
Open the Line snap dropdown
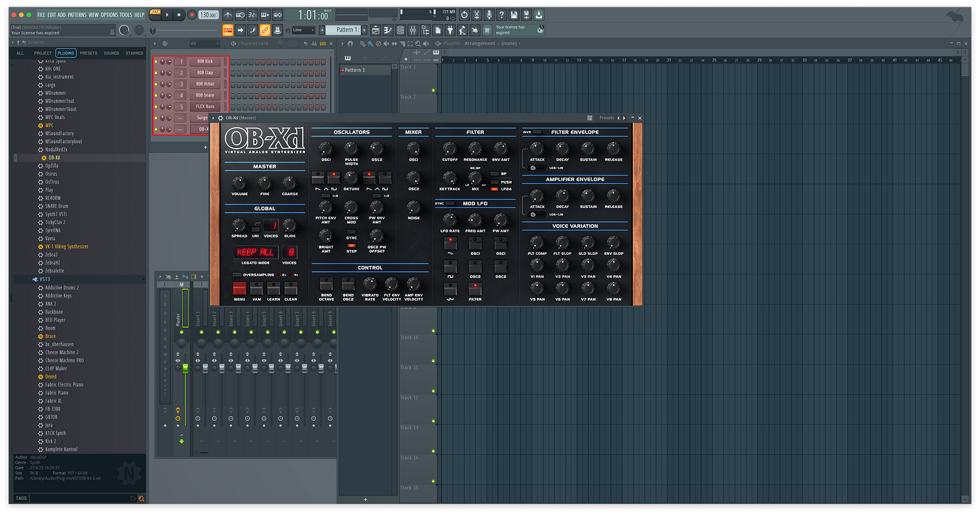pyautogui.click(x=303, y=30)
